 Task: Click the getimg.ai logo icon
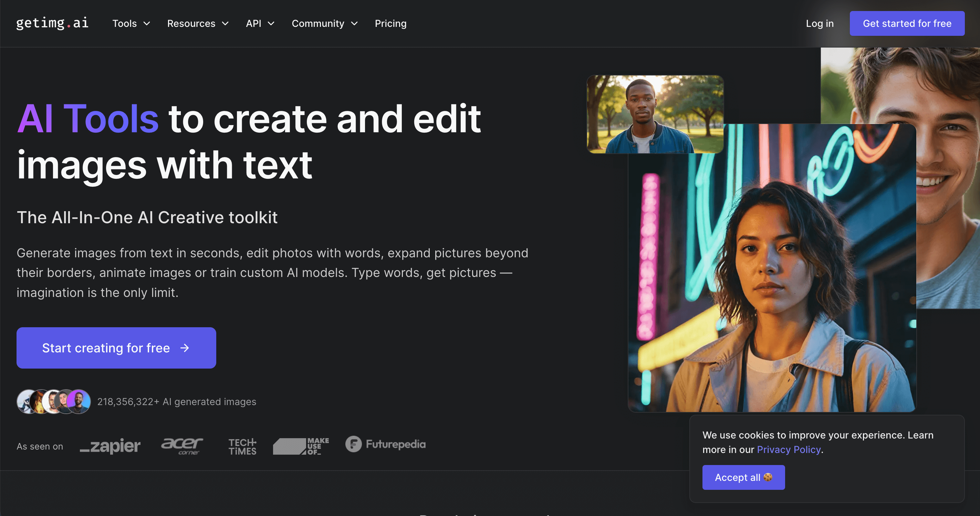click(x=52, y=23)
